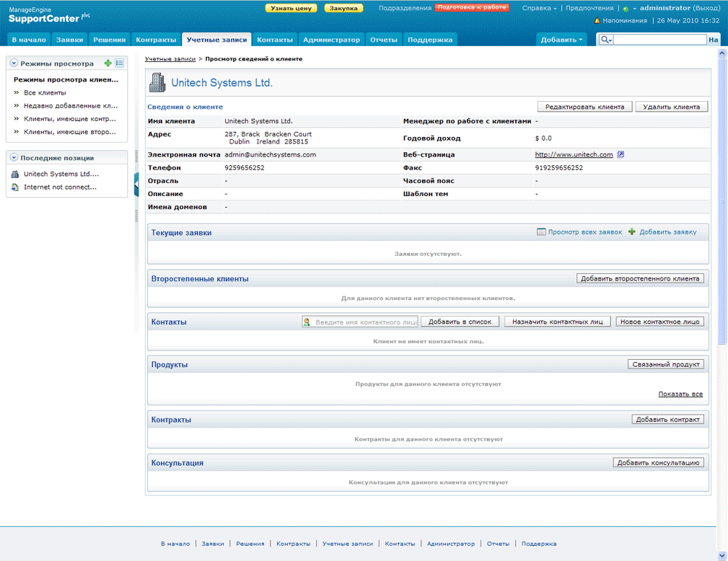Viewport: 728px width, 561px height.
Task: Go to the В начало tab
Action: click(x=29, y=40)
